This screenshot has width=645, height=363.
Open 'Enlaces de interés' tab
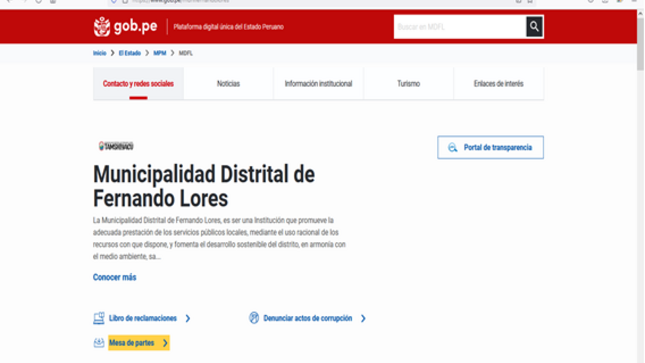pos(499,84)
